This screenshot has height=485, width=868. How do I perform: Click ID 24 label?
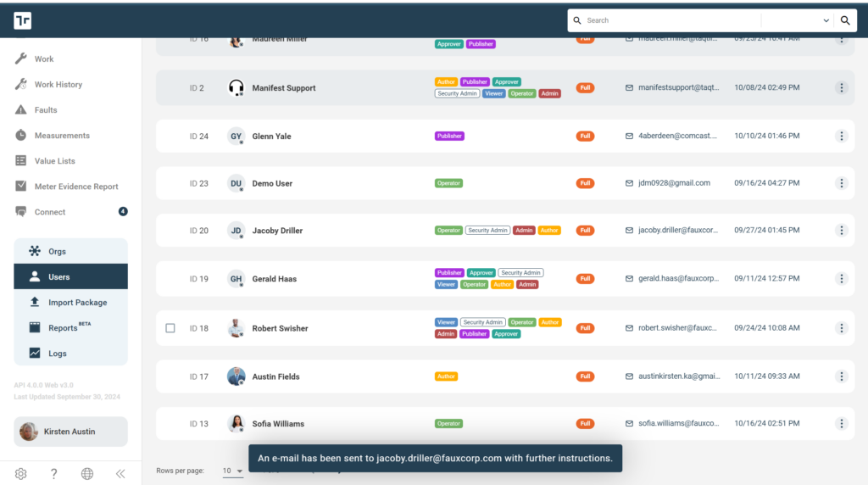click(x=198, y=137)
